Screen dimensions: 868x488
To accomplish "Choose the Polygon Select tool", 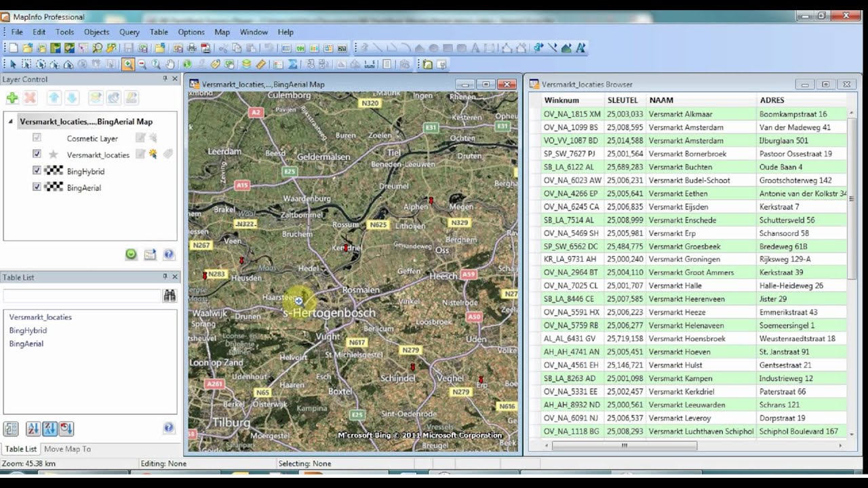I will pos(54,64).
